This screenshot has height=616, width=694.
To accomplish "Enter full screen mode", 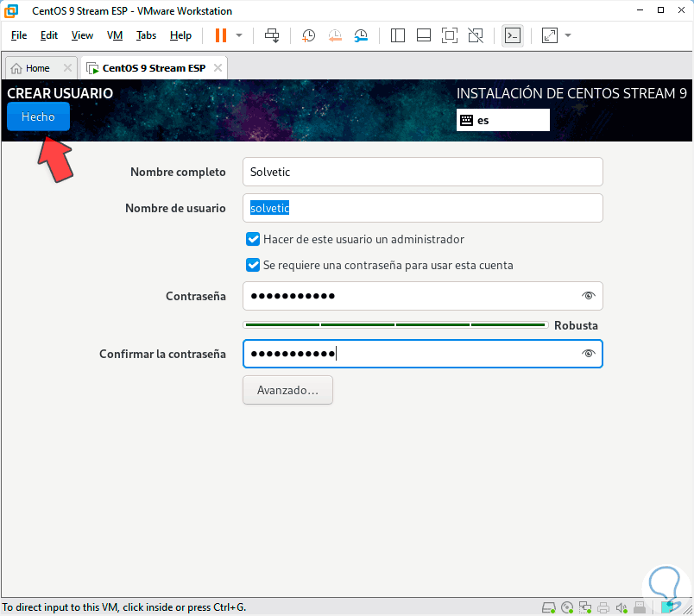I will [x=450, y=35].
